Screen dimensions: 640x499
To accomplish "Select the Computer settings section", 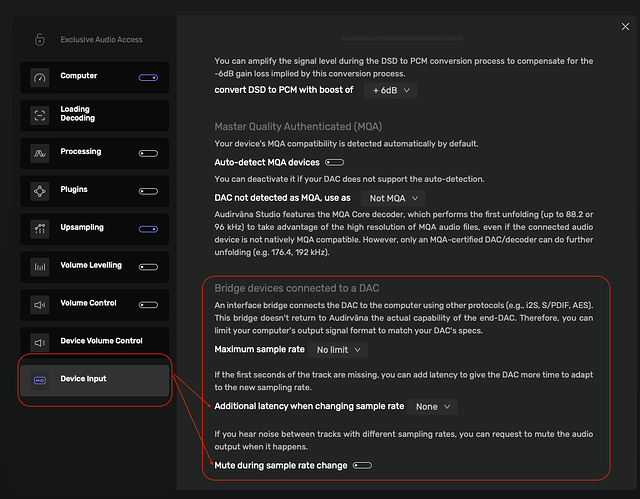I will tap(95, 78).
